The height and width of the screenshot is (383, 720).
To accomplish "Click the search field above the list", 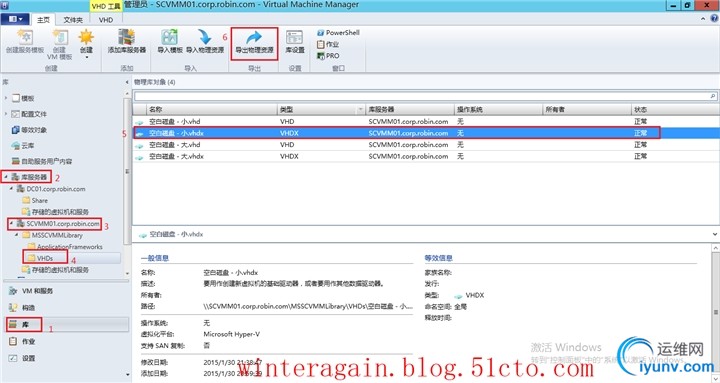I will point(422,96).
